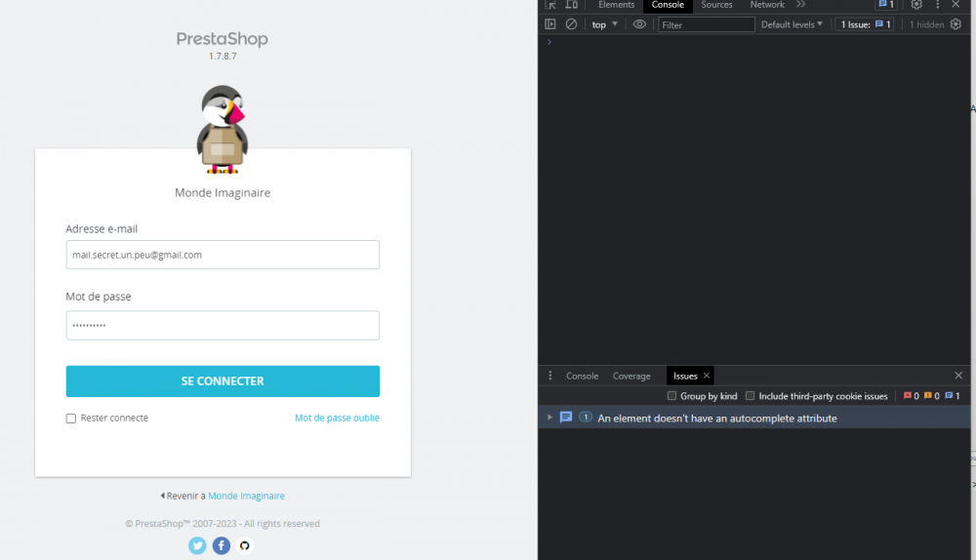Switch to the Console tab in DevTools

click(x=668, y=5)
